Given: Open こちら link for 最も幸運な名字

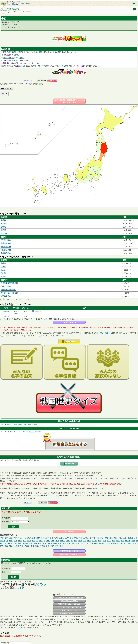Looking at the screenshot, I should pyautogui.click(x=42, y=584).
